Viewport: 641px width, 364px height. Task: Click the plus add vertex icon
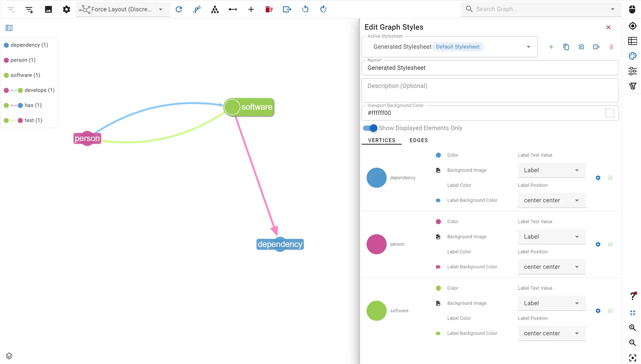tap(251, 9)
